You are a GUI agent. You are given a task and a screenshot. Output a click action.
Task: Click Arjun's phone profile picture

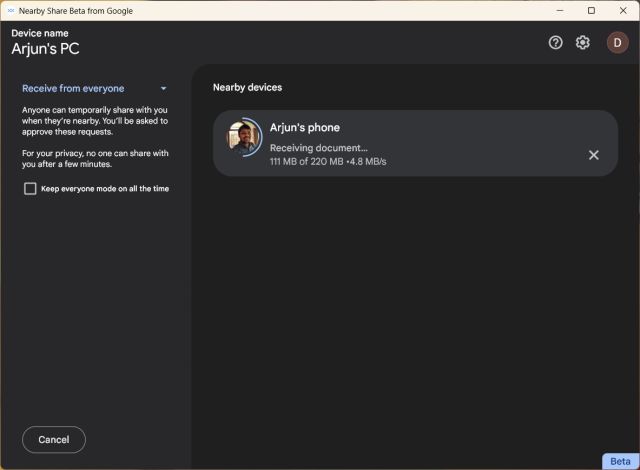click(244, 137)
